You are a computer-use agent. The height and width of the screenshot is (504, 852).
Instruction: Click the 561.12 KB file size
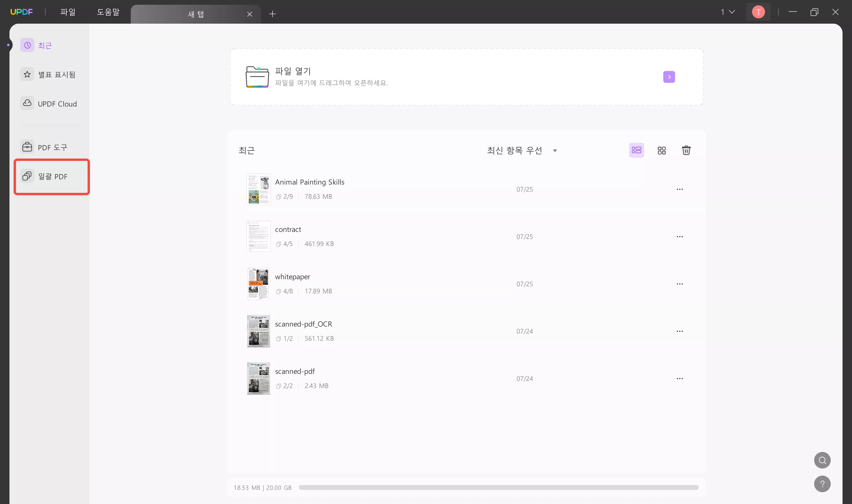[319, 338]
